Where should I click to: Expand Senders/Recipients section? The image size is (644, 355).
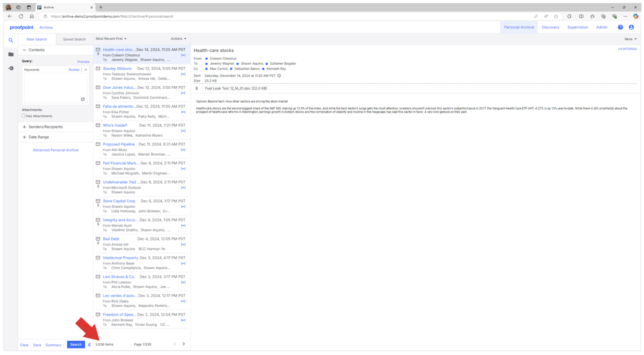coord(25,127)
